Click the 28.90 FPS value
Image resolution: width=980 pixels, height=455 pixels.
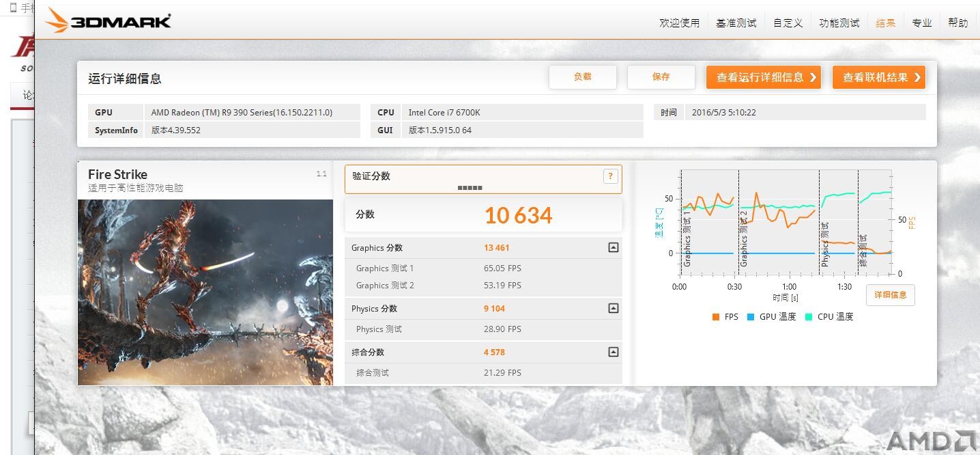click(502, 329)
